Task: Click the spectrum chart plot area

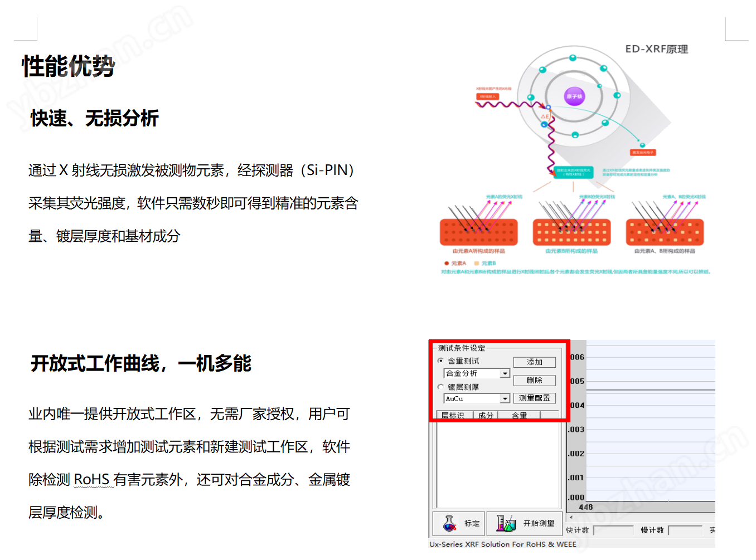Action: coord(650,421)
